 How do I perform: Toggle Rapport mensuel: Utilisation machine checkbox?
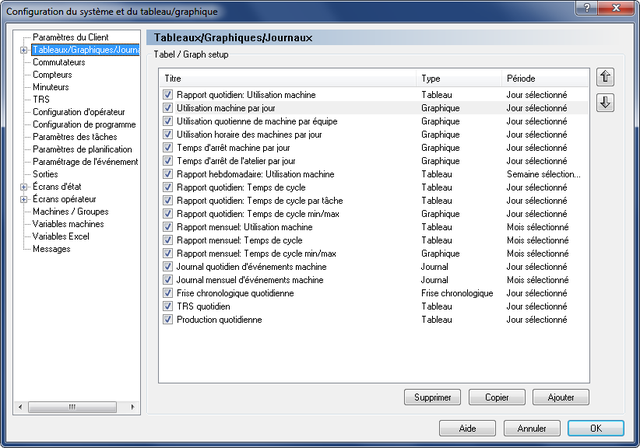167,227
